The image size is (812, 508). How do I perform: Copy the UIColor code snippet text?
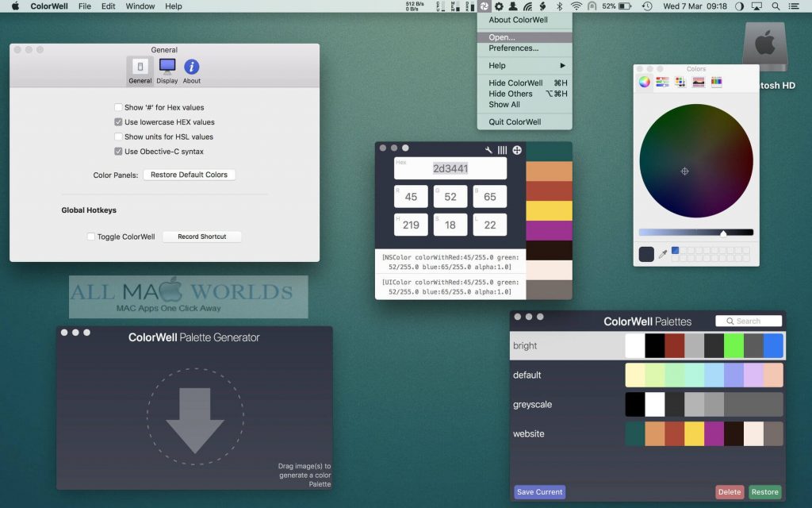pyautogui.click(x=450, y=287)
